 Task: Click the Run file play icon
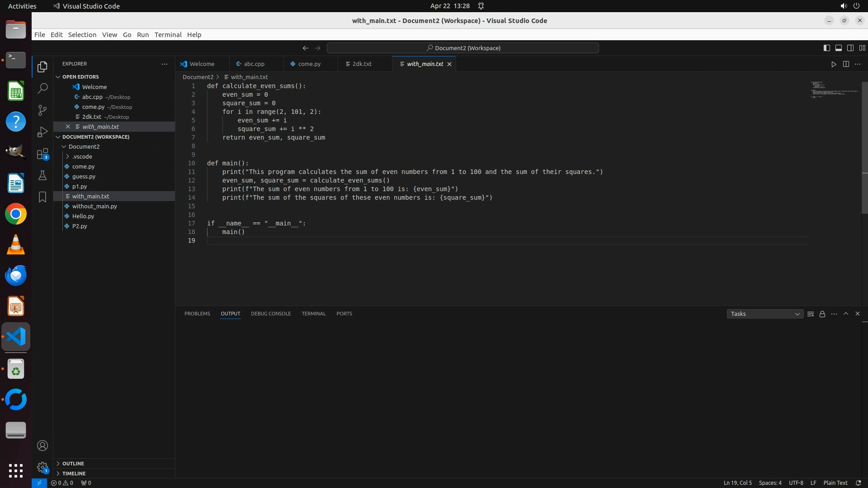[834, 64]
